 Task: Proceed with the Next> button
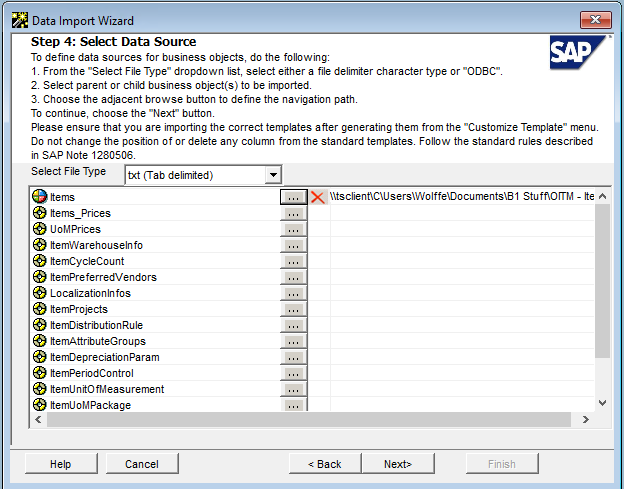[398, 464]
